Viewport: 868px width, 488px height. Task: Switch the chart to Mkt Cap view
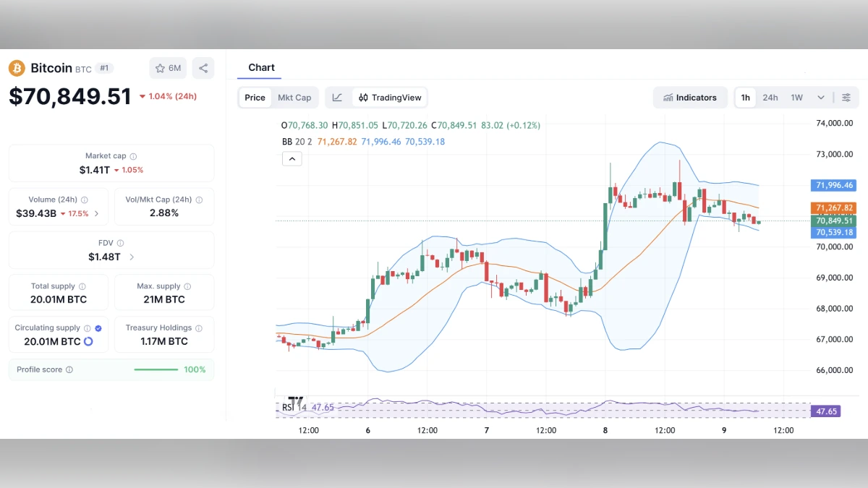click(x=294, y=97)
